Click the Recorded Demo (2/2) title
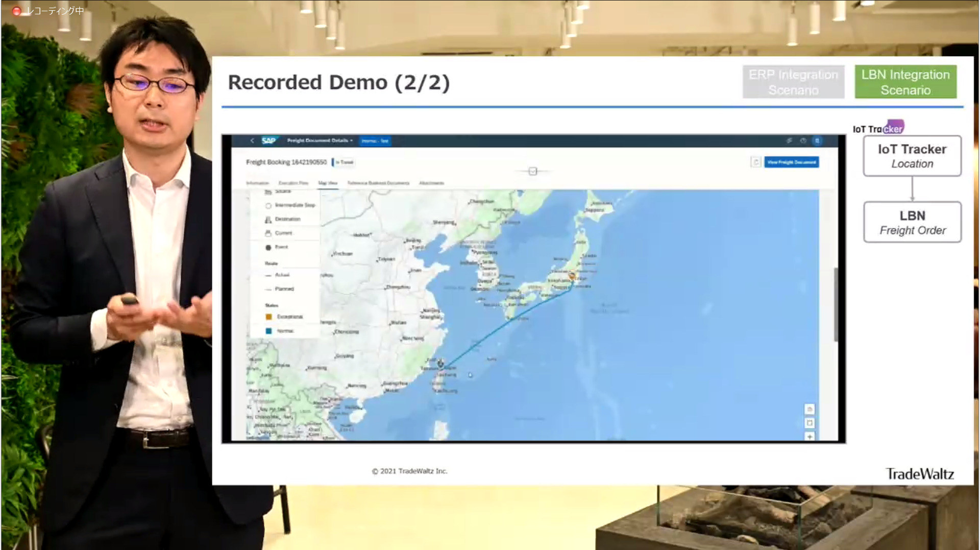Image resolution: width=980 pixels, height=550 pixels. [339, 82]
